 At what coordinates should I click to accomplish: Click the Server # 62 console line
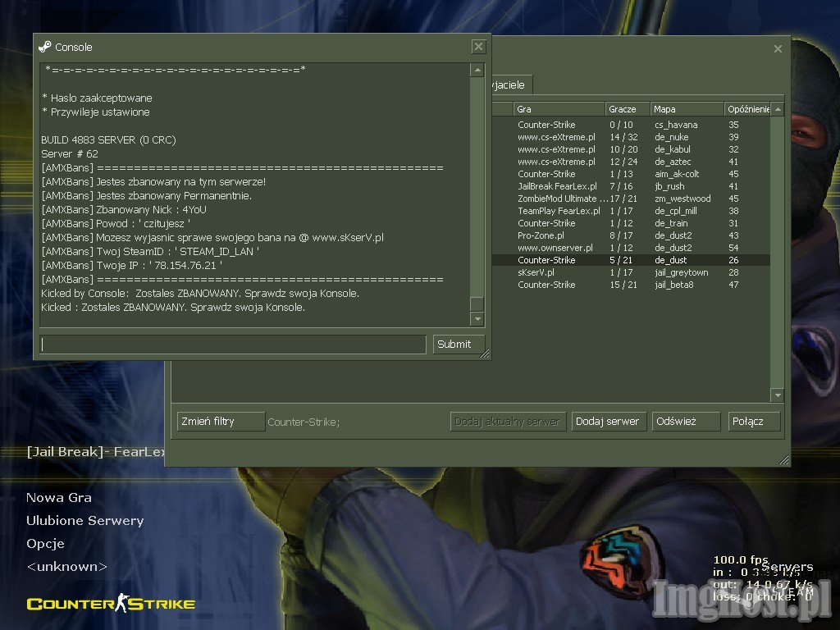[70, 154]
